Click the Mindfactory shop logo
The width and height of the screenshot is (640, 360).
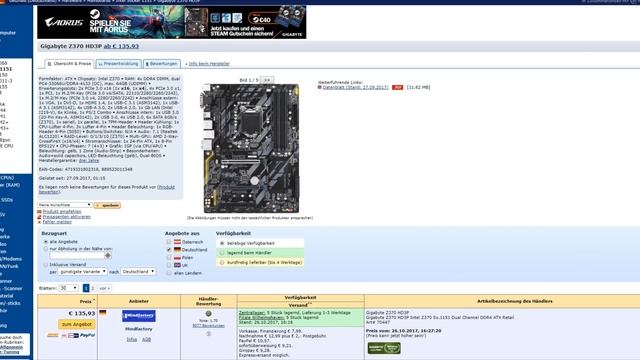click(139, 316)
